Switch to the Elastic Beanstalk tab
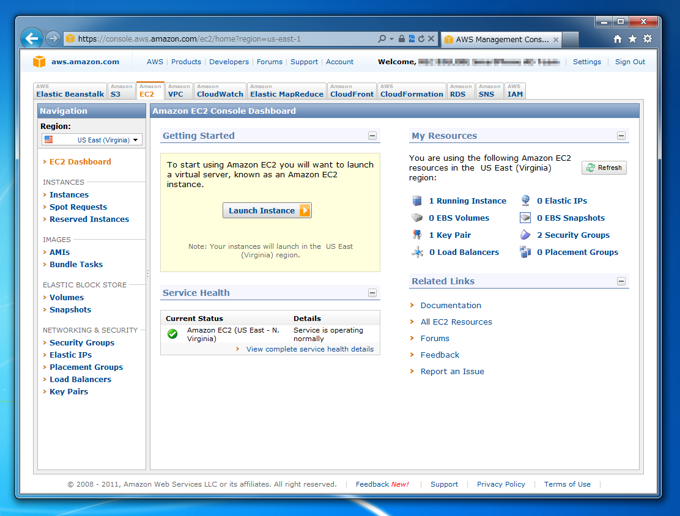680x516 pixels. point(70,91)
